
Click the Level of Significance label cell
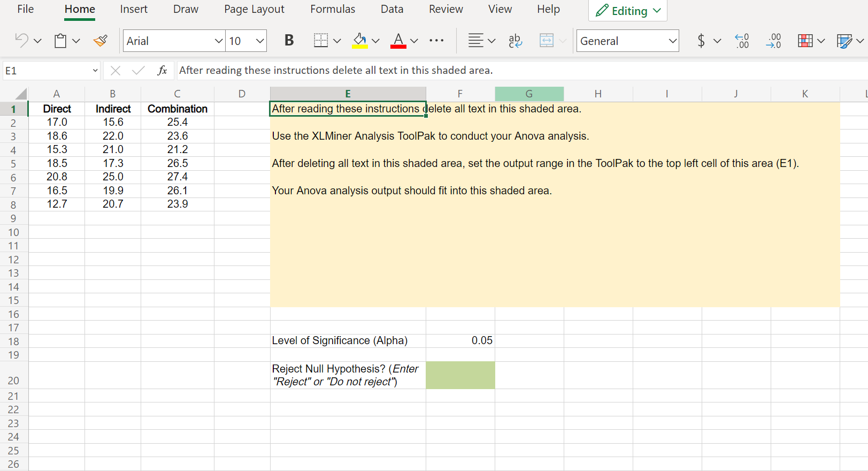(348, 340)
